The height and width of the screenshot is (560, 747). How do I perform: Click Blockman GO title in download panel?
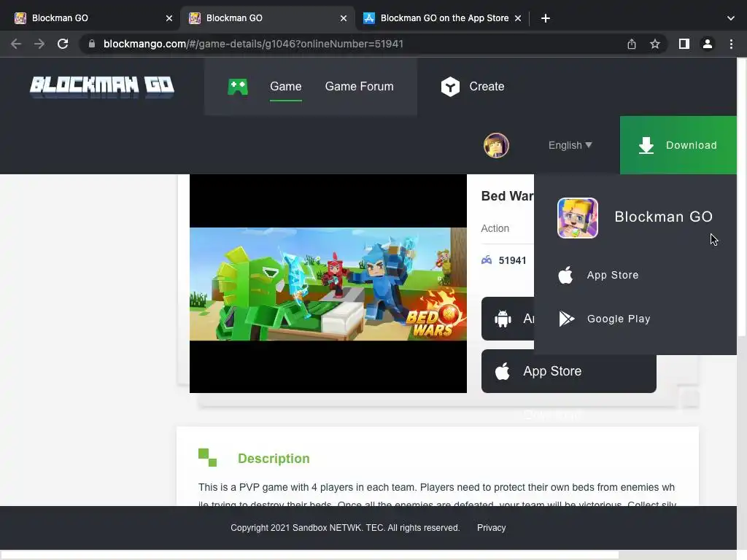click(x=663, y=217)
